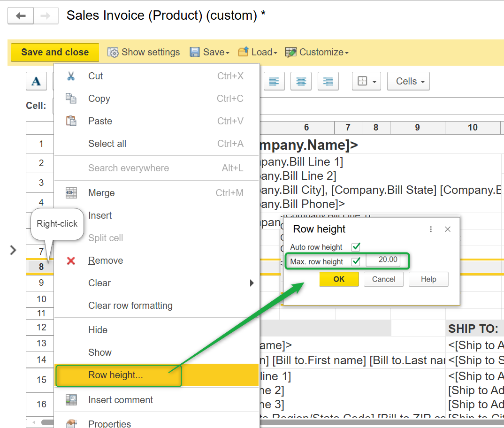The image size is (504, 428).
Task: Click the align center icon
Action: pyautogui.click(x=301, y=81)
